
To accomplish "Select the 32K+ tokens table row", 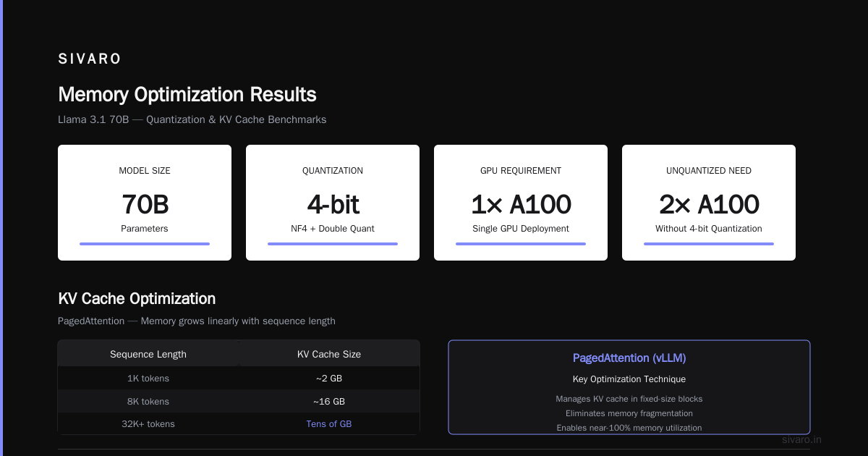I will tap(239, 423).
